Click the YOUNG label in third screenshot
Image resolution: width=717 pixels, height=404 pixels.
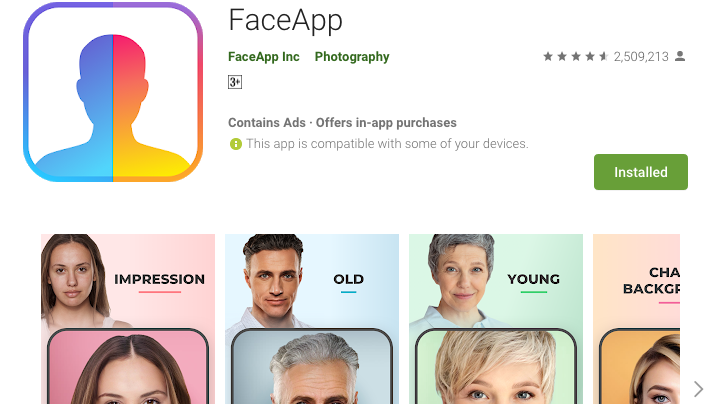(x=534, y=279)
